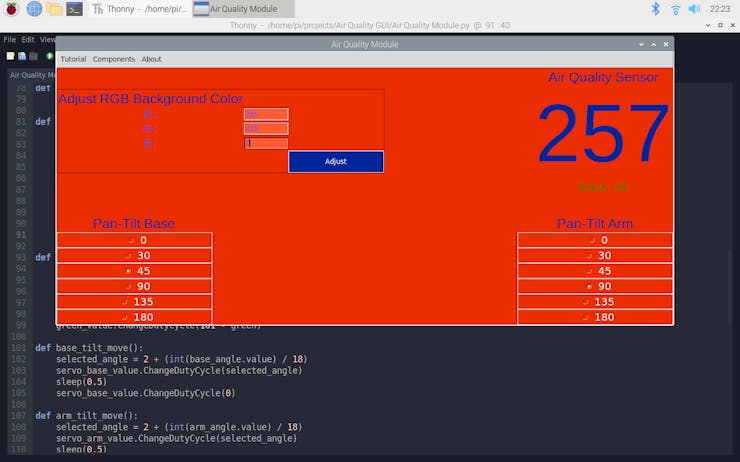Viewport: 740px width, 462px height.
Task: Open the terminal from the taskbar
Action: coord(75,9)
